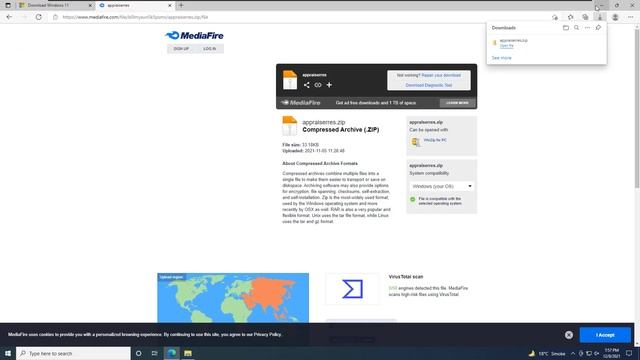Close the appraiserres tab
The height and width of the screenshot is (360, 640).
pyautogui.click(x=170, y=5)
